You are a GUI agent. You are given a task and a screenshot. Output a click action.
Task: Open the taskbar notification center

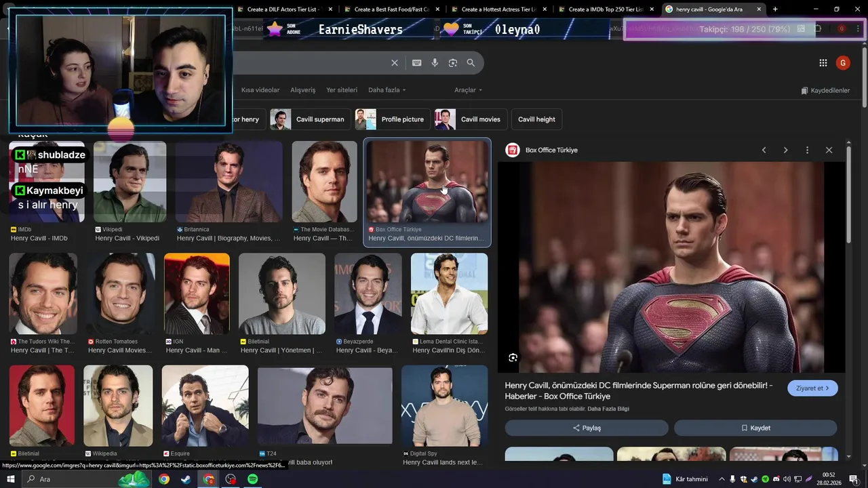[854, 479]
